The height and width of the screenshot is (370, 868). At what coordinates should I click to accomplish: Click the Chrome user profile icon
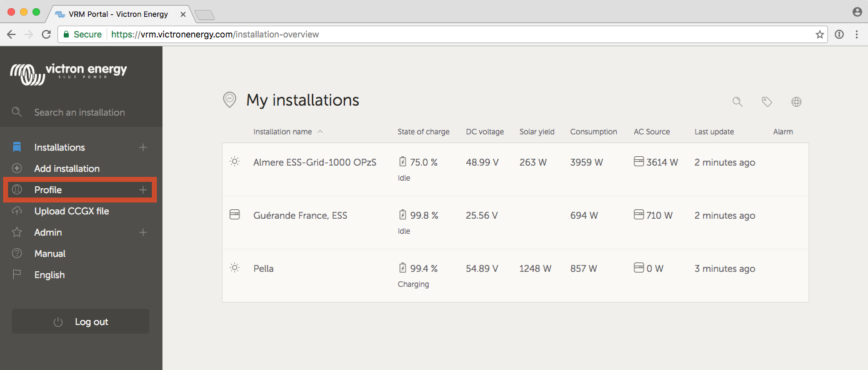(857, 12)
